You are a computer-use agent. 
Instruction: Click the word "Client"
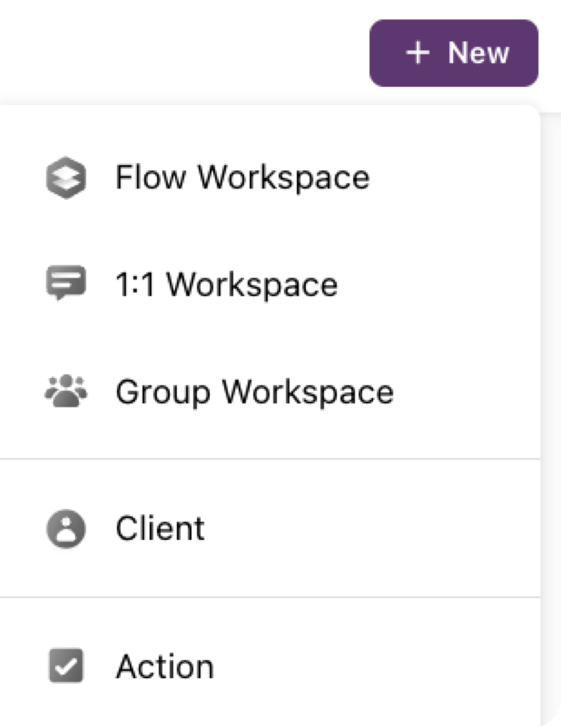pos(160,528)
